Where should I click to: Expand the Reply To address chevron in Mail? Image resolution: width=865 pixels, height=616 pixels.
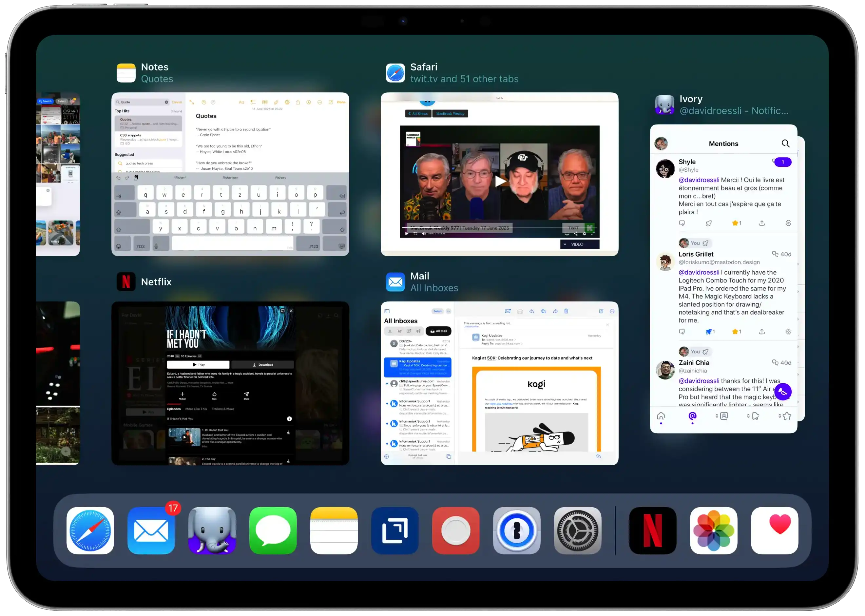coord(522,344)
